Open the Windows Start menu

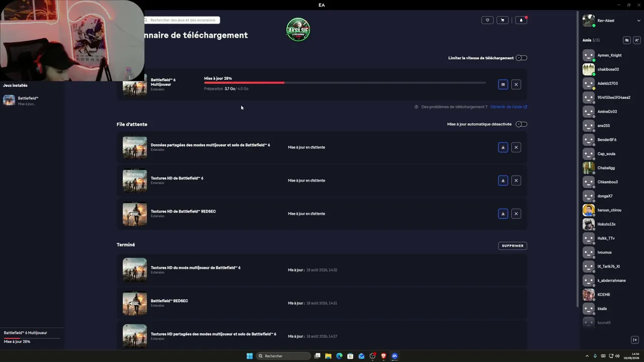tap(250, 356)
